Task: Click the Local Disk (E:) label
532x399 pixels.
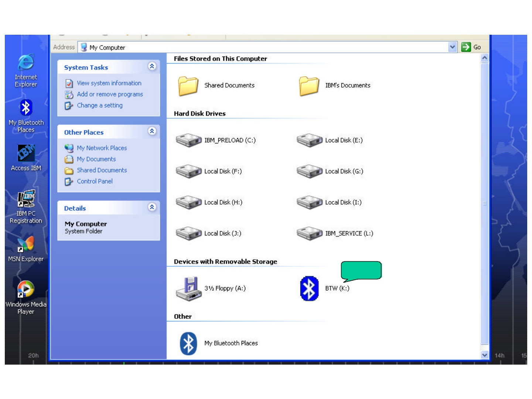Action: point(344,140)
